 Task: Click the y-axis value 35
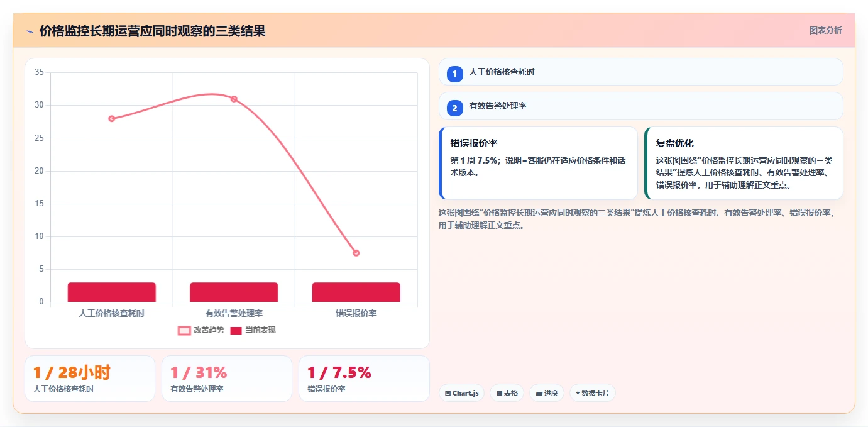point(39,72)
